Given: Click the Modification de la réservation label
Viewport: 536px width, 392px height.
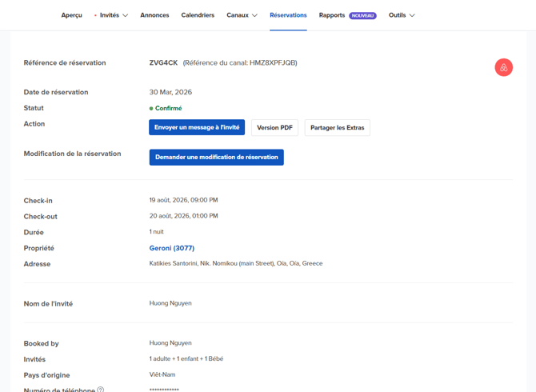Looking at the screenshot, I should click(x=72, y=154).
